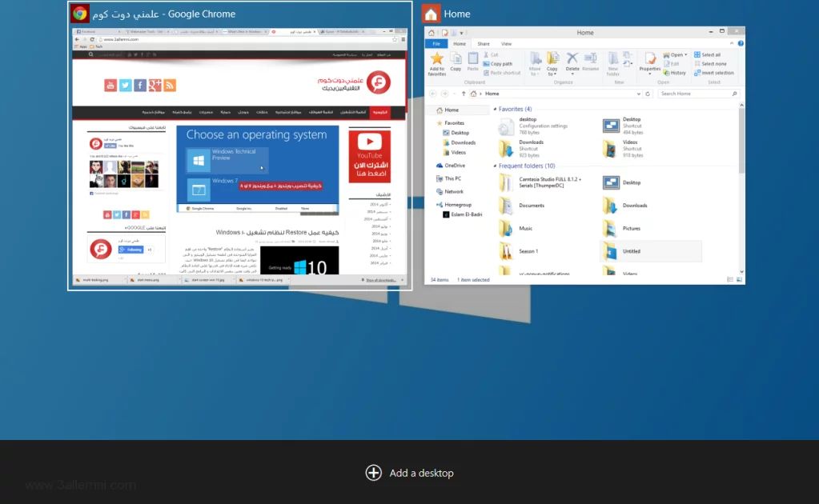Click the History icon in the Open group
The width and height of the screenshot is (819, 504).
pos(674,73)
